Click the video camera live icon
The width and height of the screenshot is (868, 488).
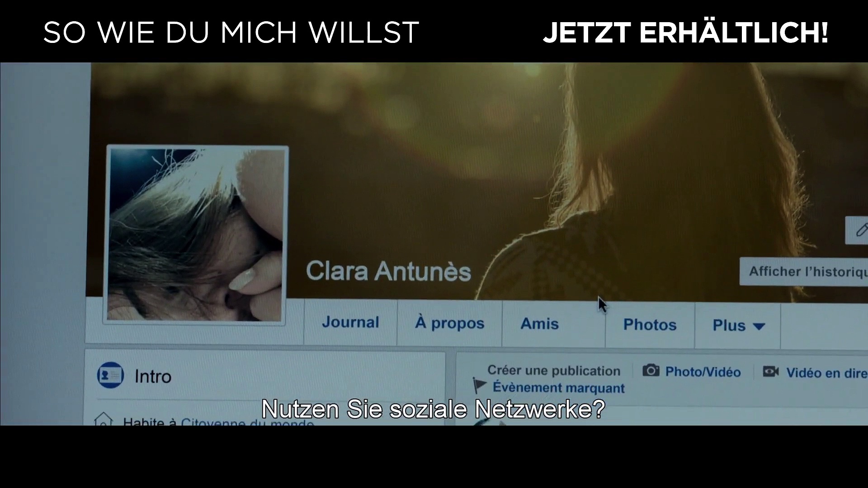click(771, 372)
